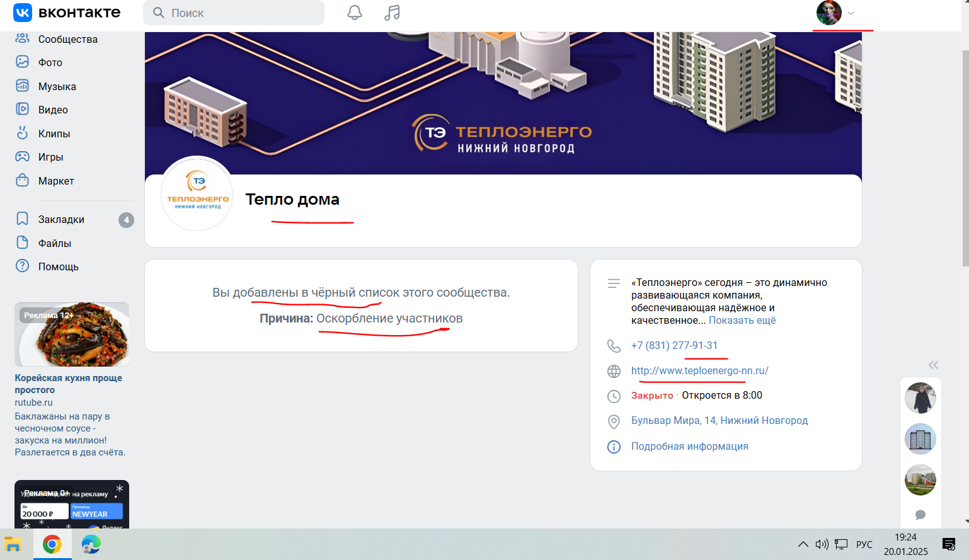Click the user avatar in header
969x560 pixels.
pyautogui.click(x=829, y=13)
